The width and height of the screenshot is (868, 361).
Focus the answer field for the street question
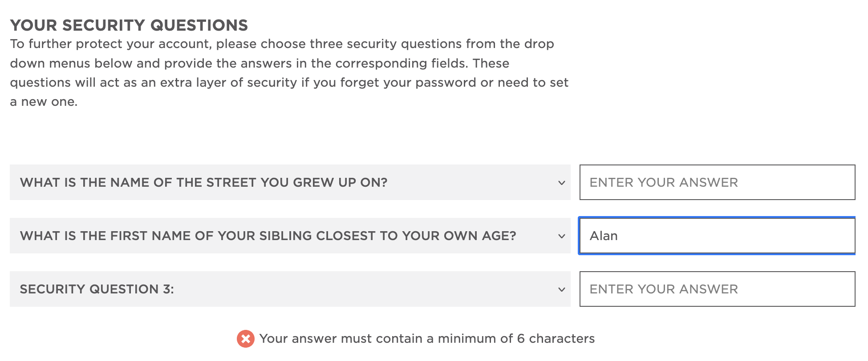(x=717, y=182)
